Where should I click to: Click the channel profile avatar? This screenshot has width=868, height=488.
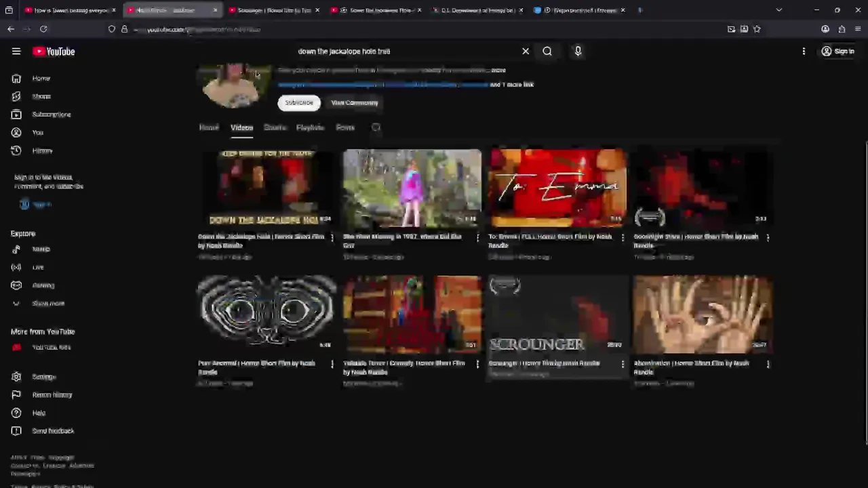pyautogui.click(x=232, y=86)
